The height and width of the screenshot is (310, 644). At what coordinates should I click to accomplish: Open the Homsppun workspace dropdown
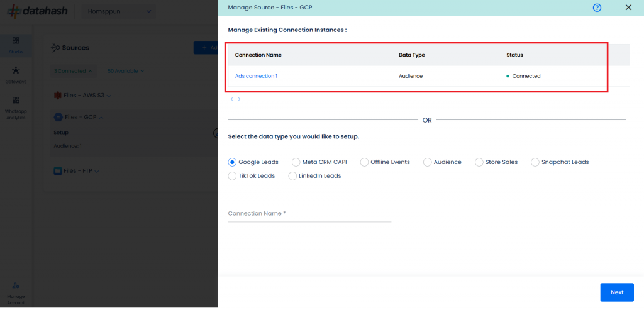118,11
